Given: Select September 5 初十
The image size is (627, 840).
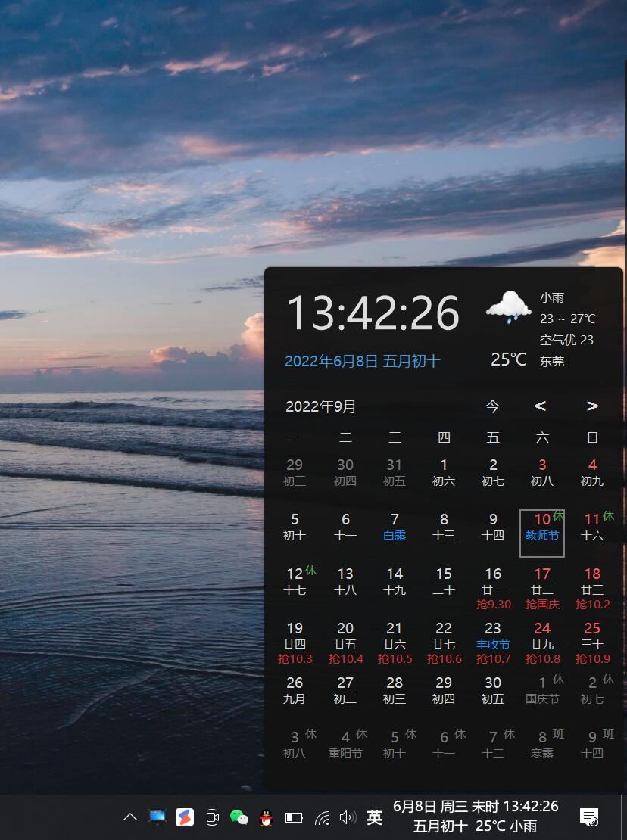Looking at the screenshot, I should pos(295,527).
